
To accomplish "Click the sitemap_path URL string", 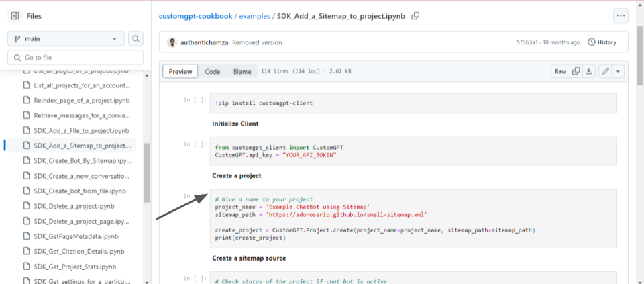I will coord(347,215).
